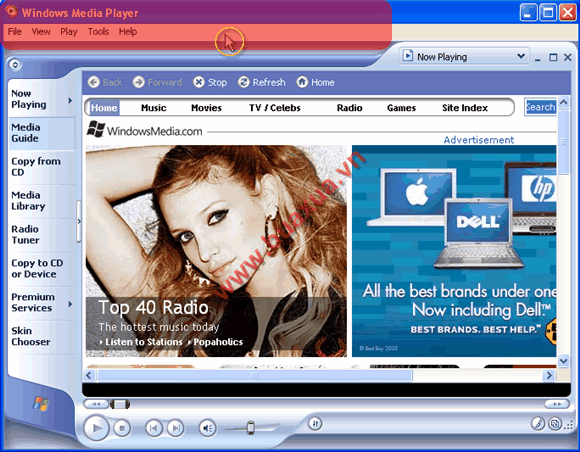
Task: Maximize the inner player frame
Action: click(x=553, y=58)
